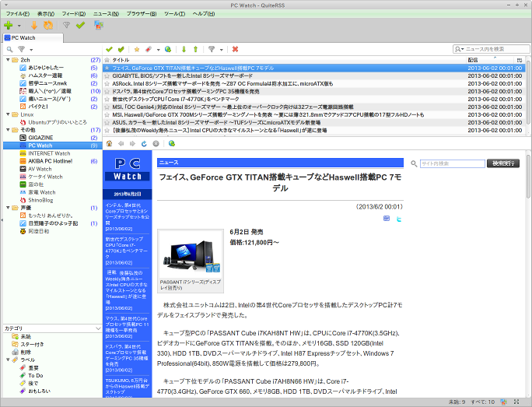Open the 表示 menu
Image resolution: width=532 pixels, height=407 pixels.
point(46,13)
